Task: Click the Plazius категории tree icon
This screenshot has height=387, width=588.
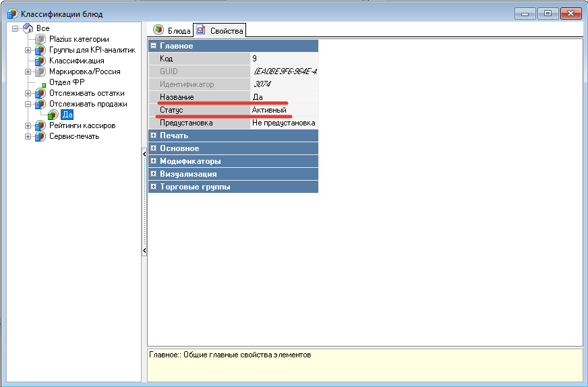Action: point(40,39)
